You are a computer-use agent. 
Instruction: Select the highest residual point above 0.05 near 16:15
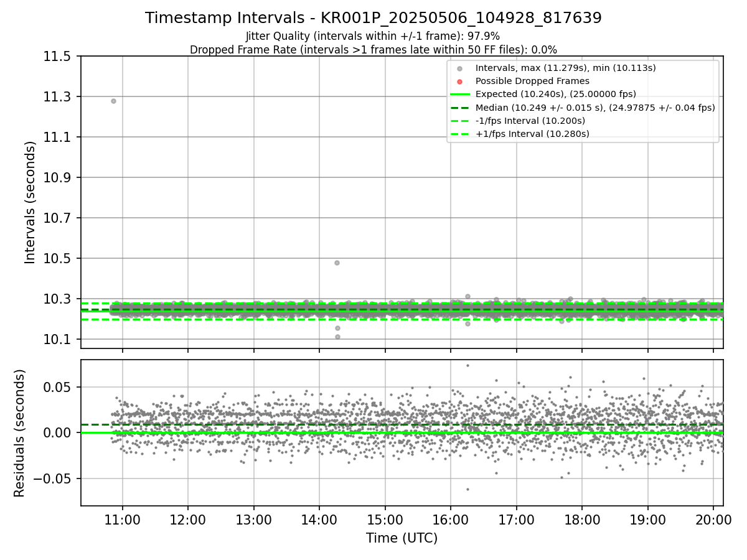[x=467, y=365]
